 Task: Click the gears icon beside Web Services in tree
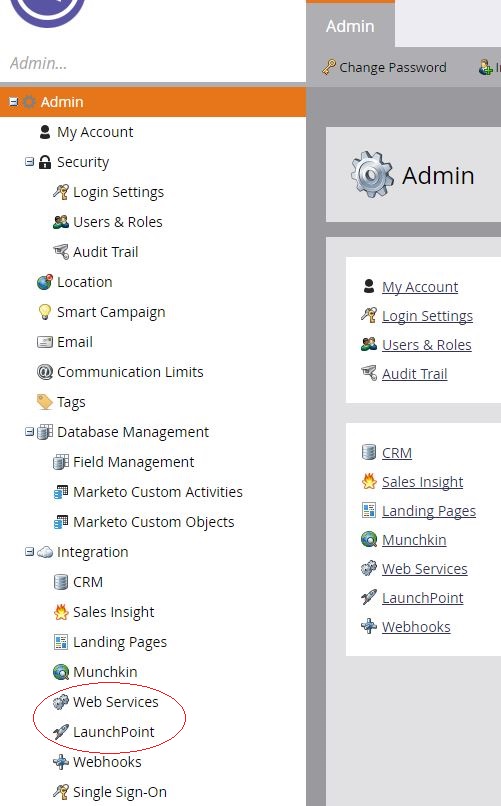click(x=61, y=702)
